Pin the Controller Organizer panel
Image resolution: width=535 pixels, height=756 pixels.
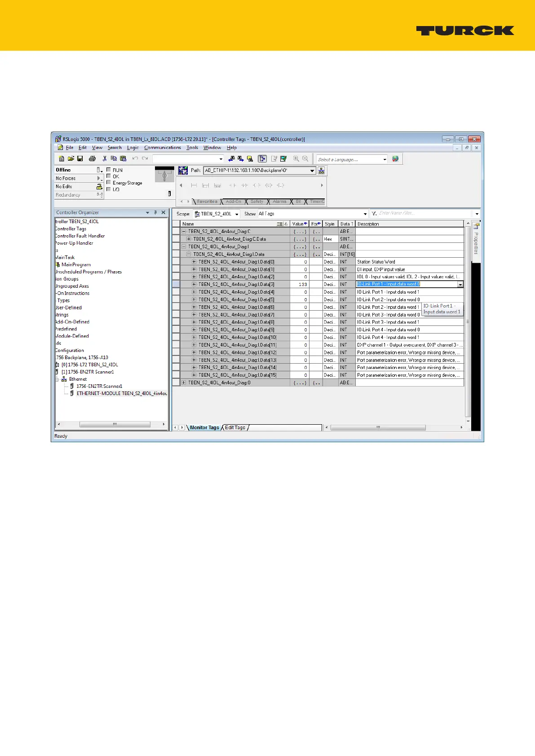click(x=155, y=212)
